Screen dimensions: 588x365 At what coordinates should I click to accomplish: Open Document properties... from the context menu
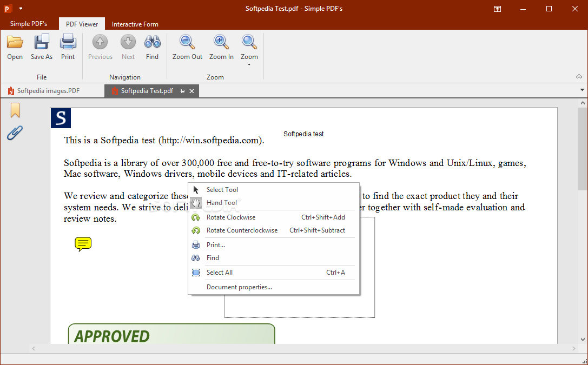[274, 287]
